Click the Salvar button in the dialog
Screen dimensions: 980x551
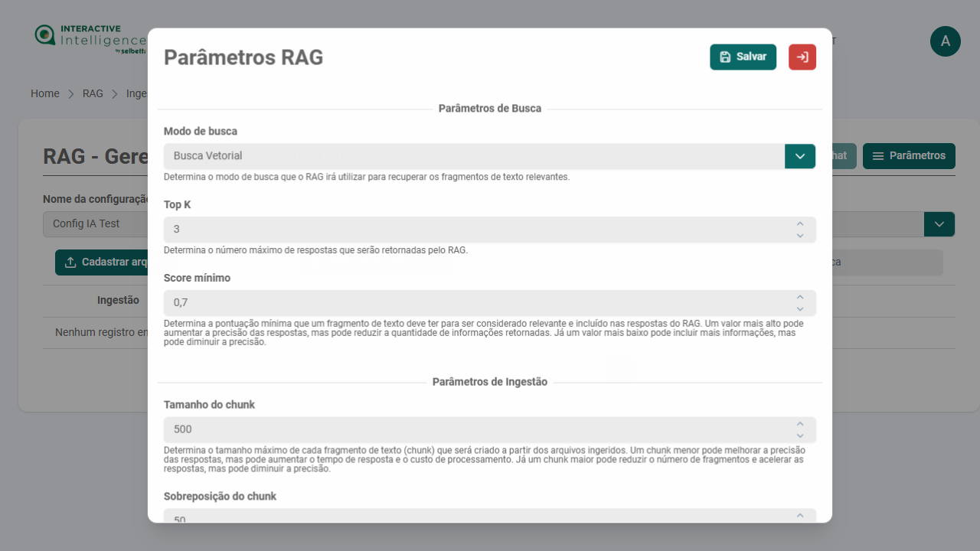coord(743,57)
